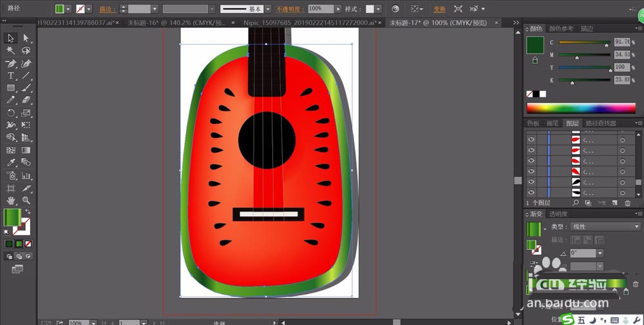Select the Mesh tool
The image size is (644, 325).
tap(11, 150)
